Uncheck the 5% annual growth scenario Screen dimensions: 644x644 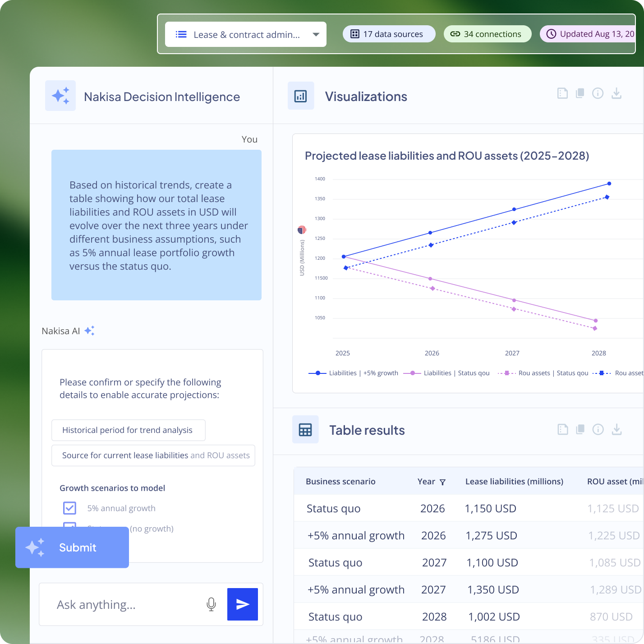(69, 508)
